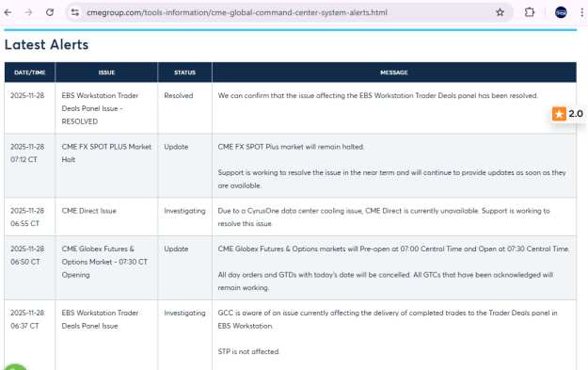588x370 pixels.
Task: Reload the CME alerts page
Action: tap(50, 12)
